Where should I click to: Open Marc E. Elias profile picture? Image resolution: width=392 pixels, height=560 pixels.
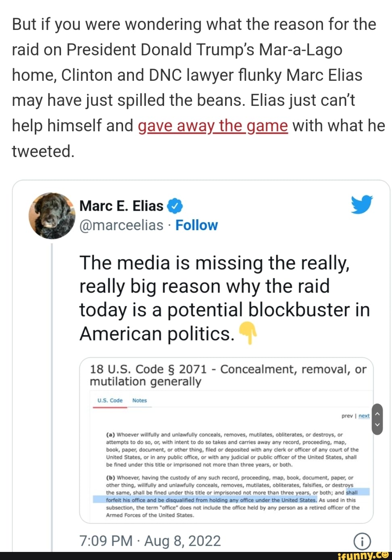[52, 216]
